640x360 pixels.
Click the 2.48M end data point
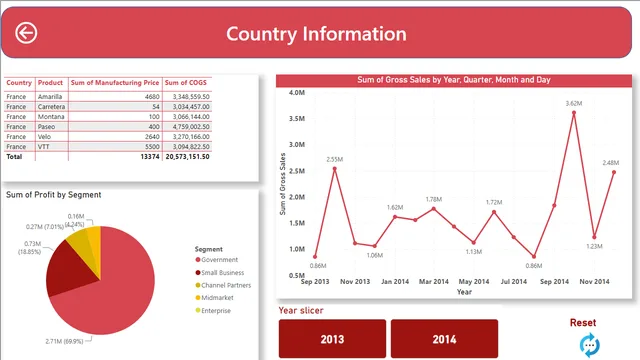(x=614, y=172)
